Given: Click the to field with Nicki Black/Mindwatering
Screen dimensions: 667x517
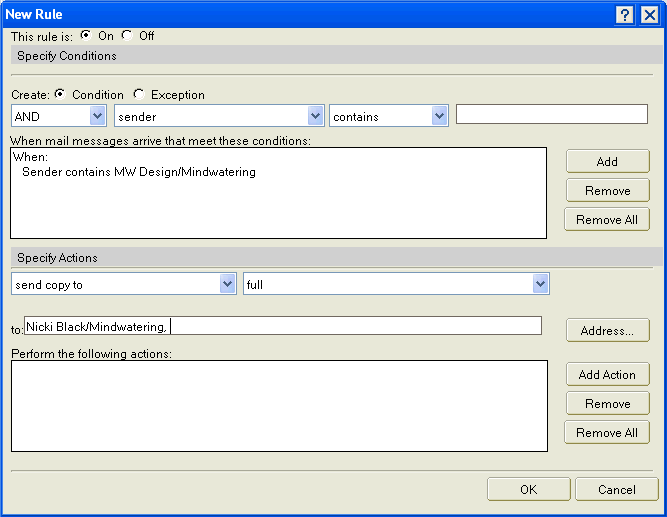Looking at the screenshot, I should pos(282,325).
